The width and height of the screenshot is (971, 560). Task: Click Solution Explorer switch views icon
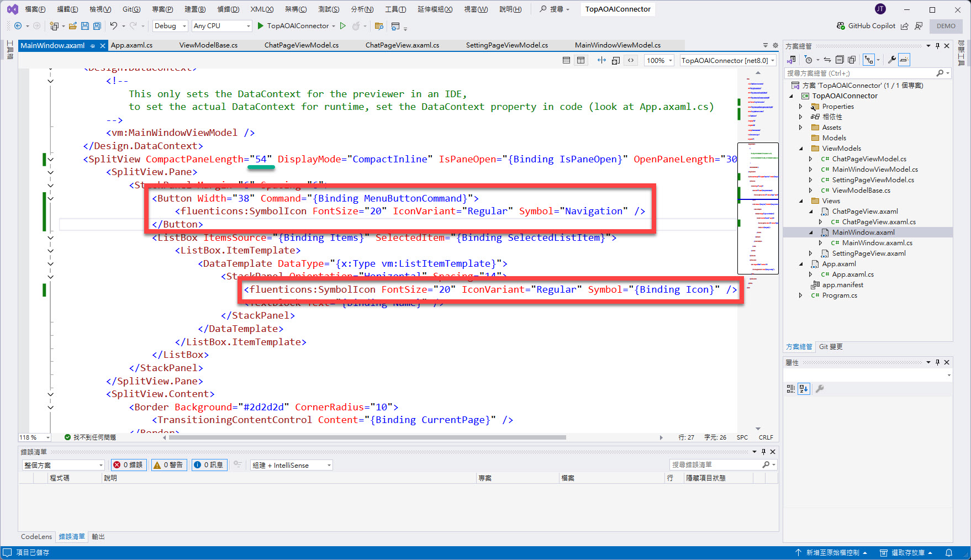coord(791,60)
